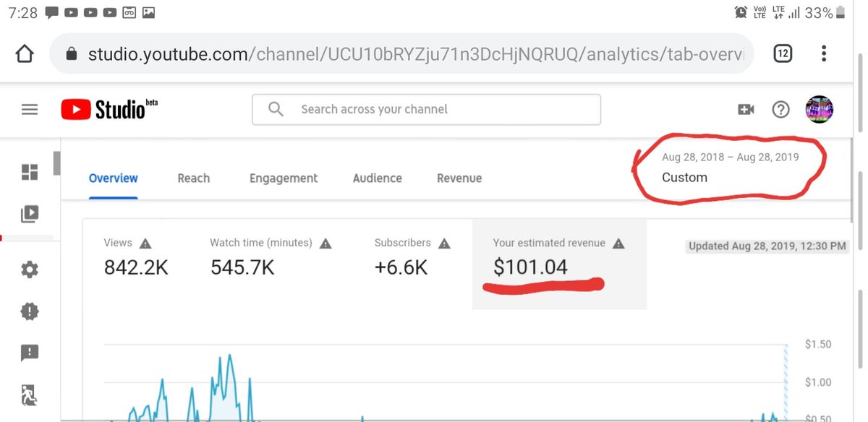Tap the site lock icon in address bar
This screenshot has width=868, height=422.
[x=71, y=54]
